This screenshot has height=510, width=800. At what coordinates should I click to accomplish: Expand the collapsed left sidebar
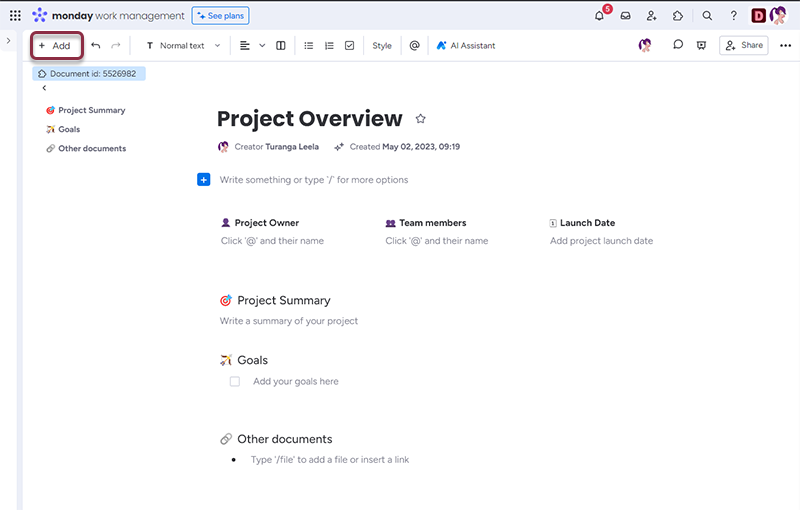pyautogui.click(x=8, y=40)
